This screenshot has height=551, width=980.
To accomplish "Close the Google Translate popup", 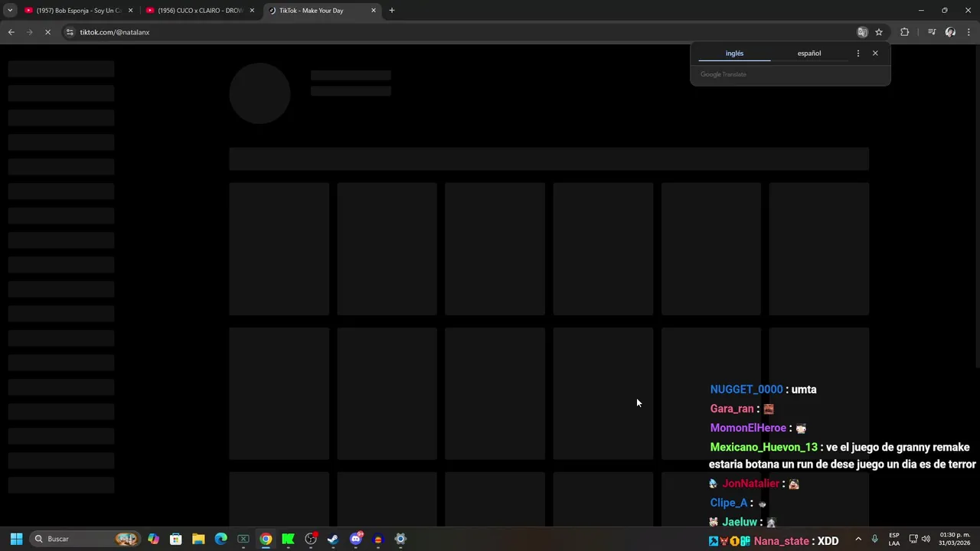I will tap(875, 54).
